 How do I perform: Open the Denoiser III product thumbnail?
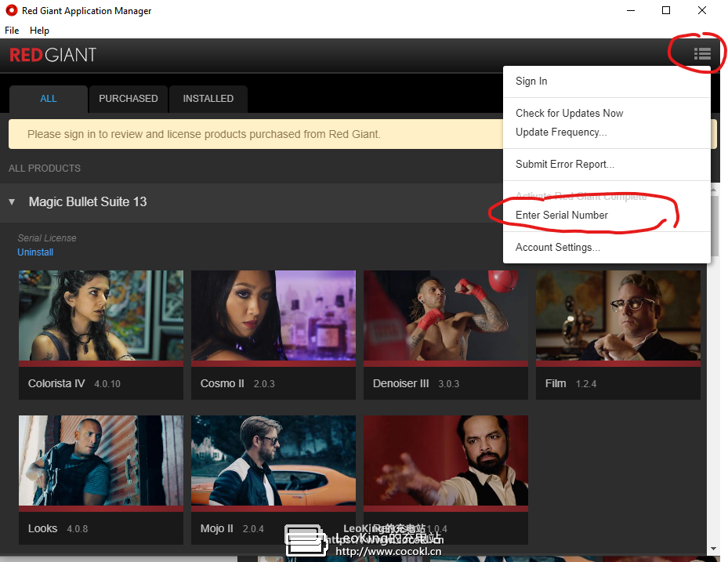tap(446, 315)
